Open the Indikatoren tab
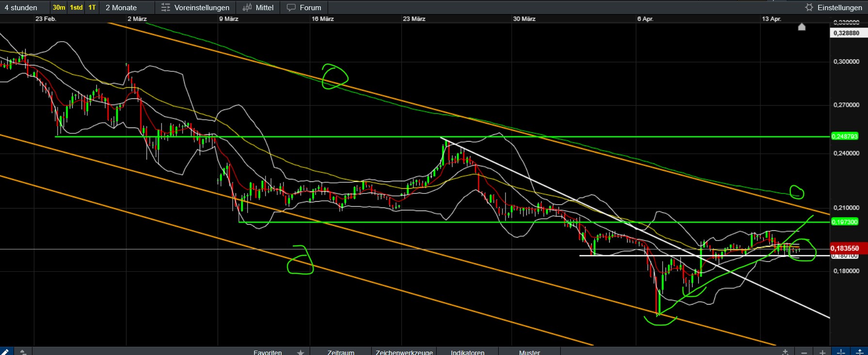Viewport: 868px width, 355px height. tap(468, 353)
